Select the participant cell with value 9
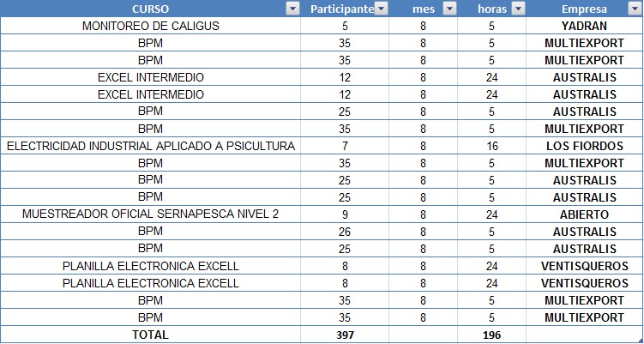 click(x=345, y=214)
